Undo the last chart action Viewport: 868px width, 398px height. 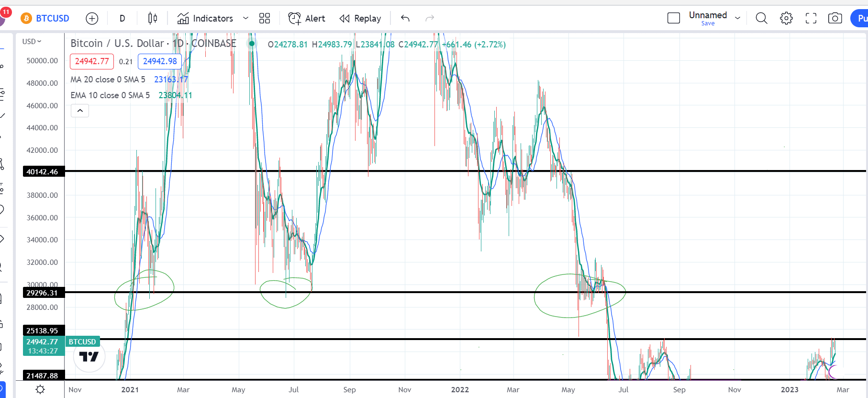coord(405,18)
